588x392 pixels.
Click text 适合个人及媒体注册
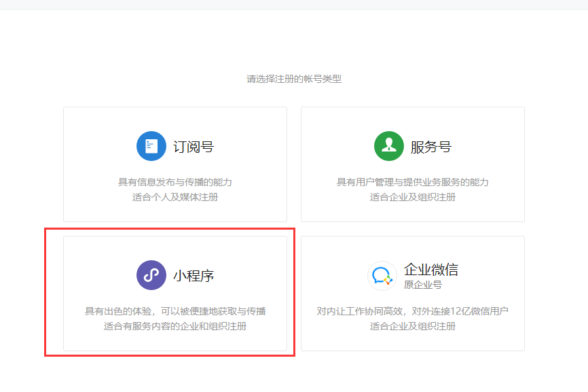coord(175,197)
